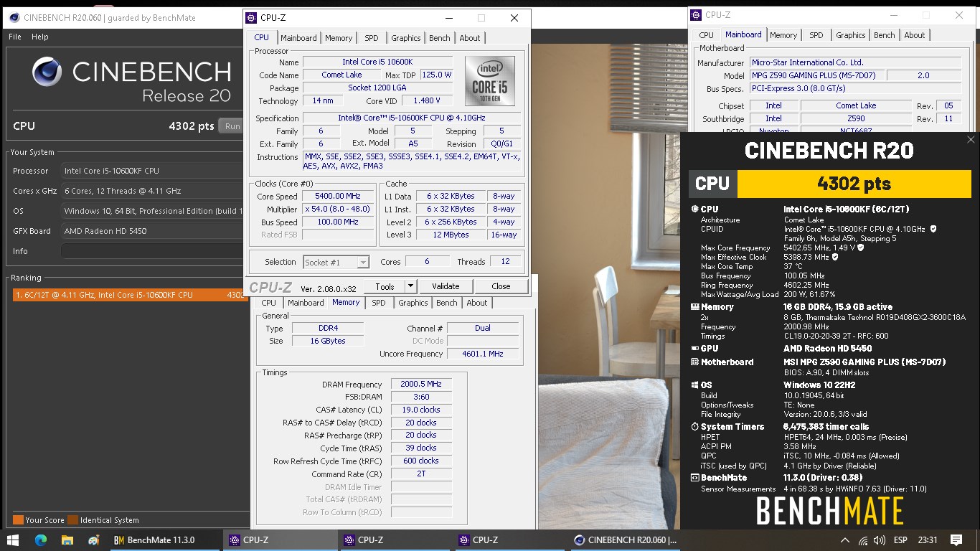Image resolution: width=980 pixels, height=551 pixels.
Task: Click the '4601.1 MHz' uncore frequency value
Action: [483, 354]
